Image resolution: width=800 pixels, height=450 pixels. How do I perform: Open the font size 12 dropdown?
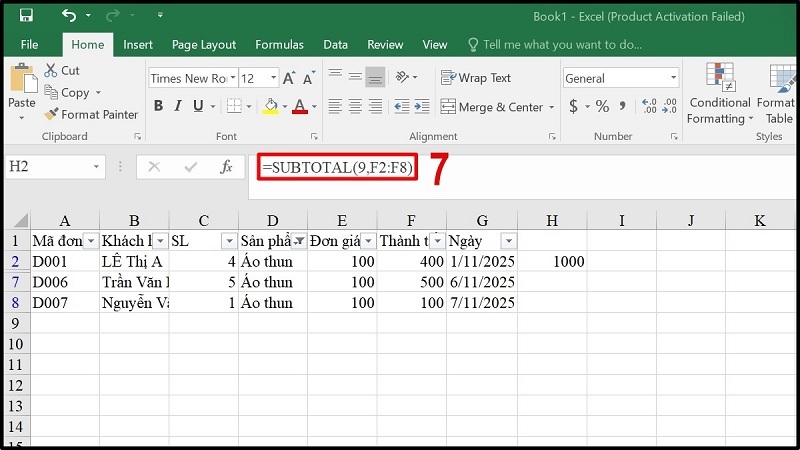coord(273,78)
